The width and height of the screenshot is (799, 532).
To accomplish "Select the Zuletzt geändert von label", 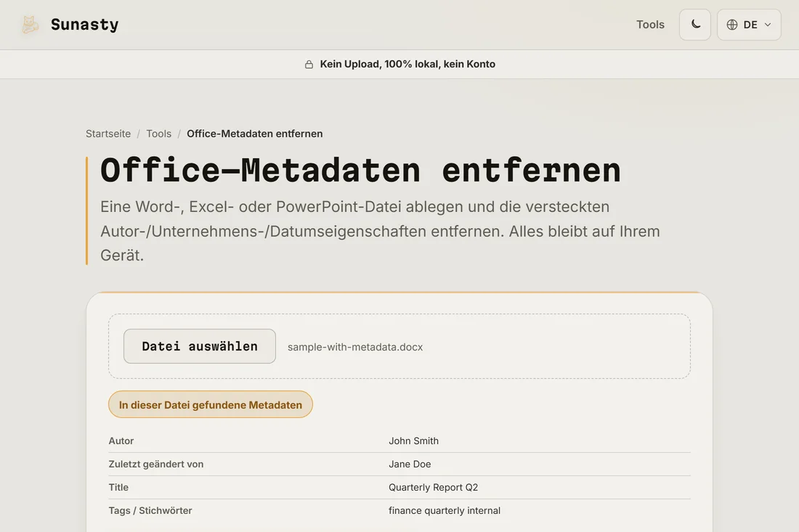I will pos(156,465).
